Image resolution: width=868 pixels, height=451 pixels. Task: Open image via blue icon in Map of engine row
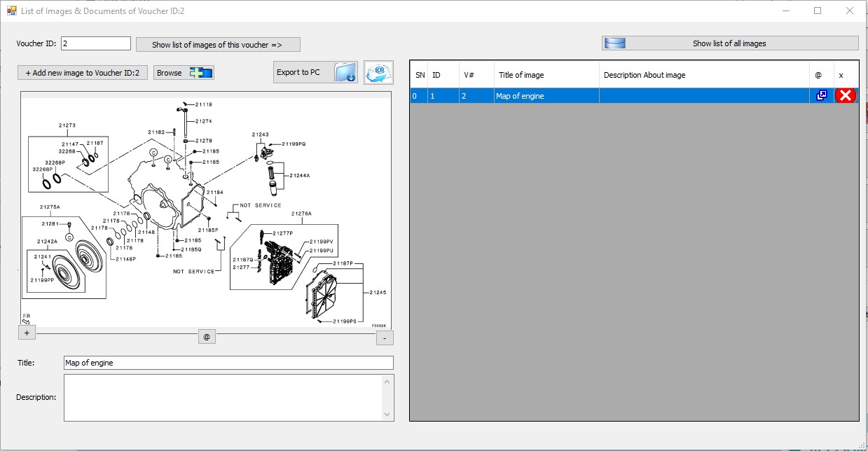(822, 96)
